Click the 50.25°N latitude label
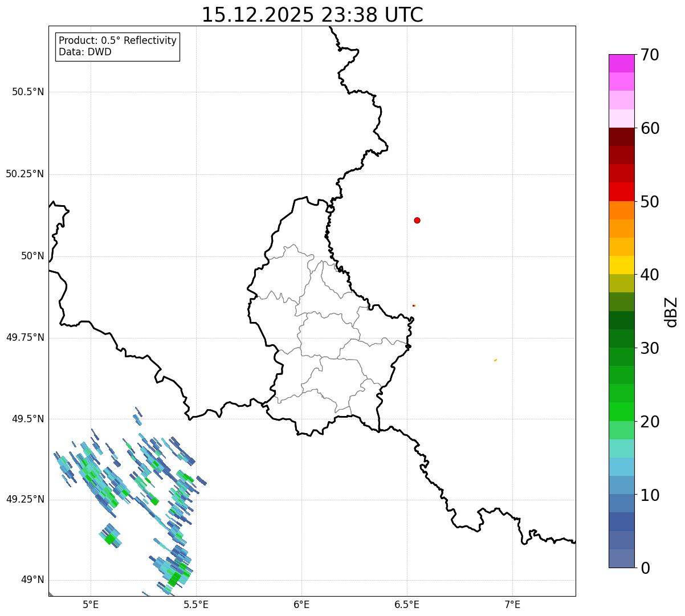This screenshot has width=685, height=616. 25,174
